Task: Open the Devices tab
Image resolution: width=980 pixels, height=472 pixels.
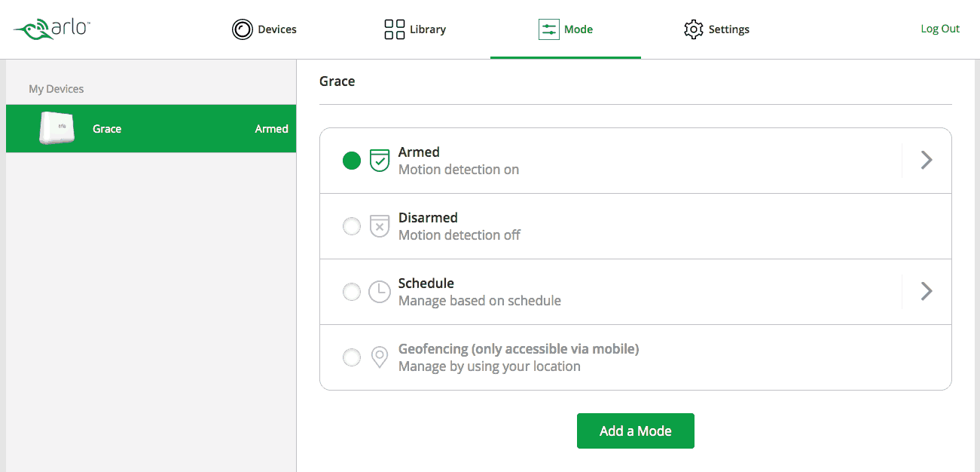Action: point(264,29)
